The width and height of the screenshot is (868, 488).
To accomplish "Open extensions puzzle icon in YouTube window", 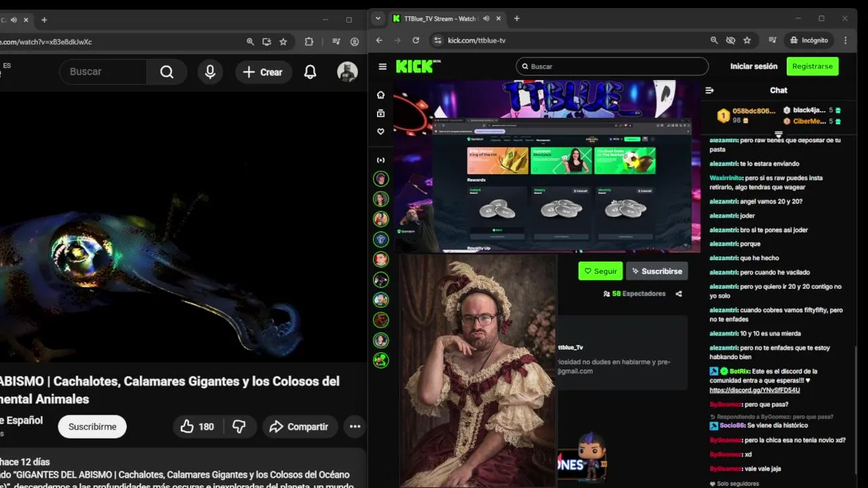I will click(309, 42).
